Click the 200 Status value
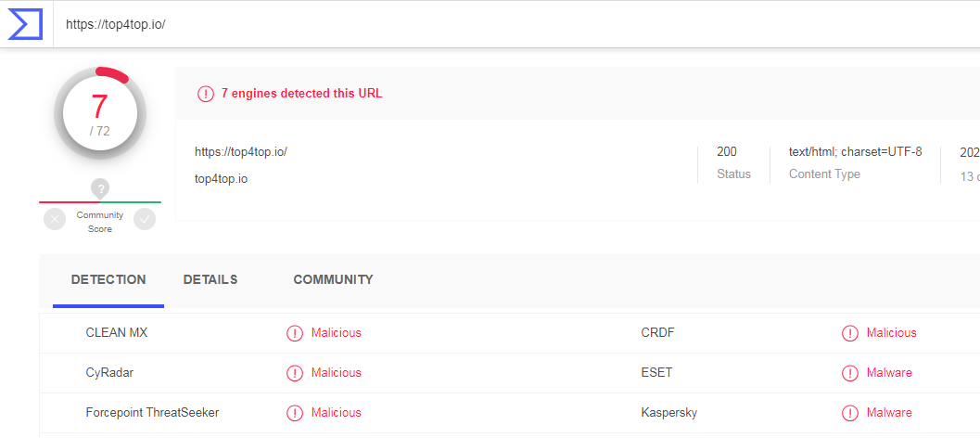The width and height of the screenshot is (980, 438). tap(727, 151)
